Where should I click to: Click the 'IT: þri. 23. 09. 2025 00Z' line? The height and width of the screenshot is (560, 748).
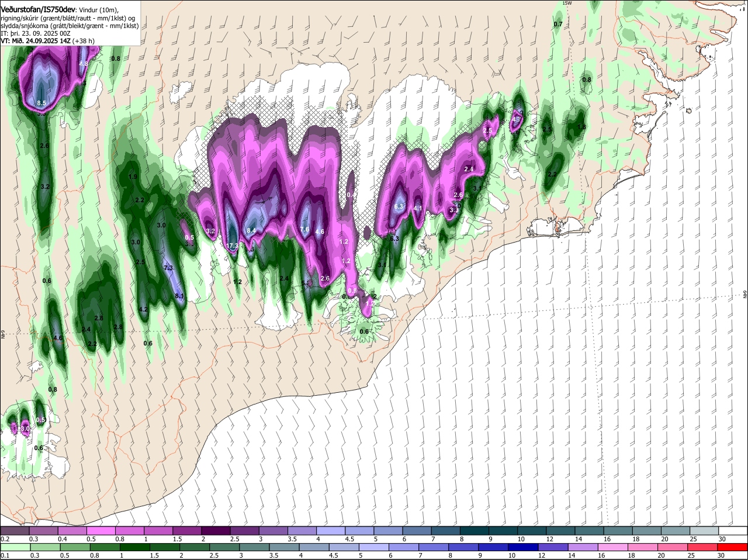point(36,33)
